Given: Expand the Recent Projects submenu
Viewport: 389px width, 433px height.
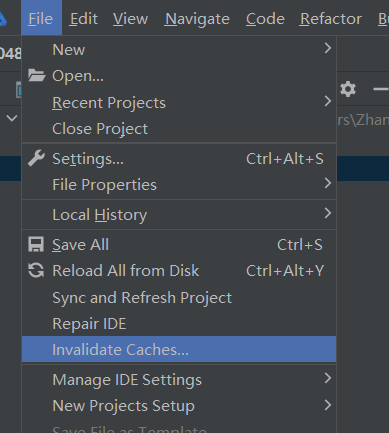Looking at the screenshot, I should coord(328,101).
